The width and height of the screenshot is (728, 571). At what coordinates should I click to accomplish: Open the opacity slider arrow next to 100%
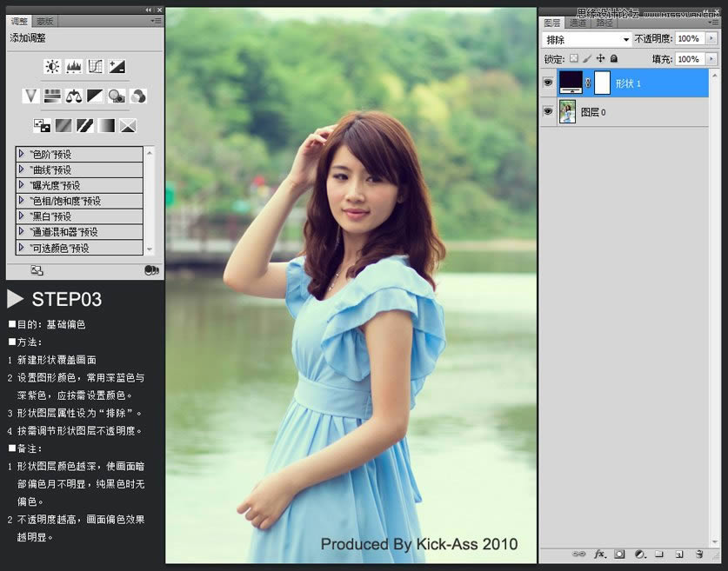click(x=711, y=38)
